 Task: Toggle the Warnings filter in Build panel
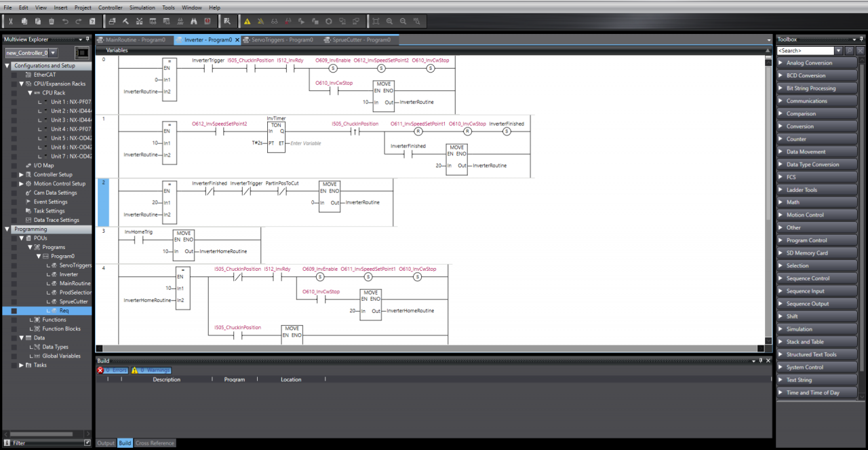151,371
